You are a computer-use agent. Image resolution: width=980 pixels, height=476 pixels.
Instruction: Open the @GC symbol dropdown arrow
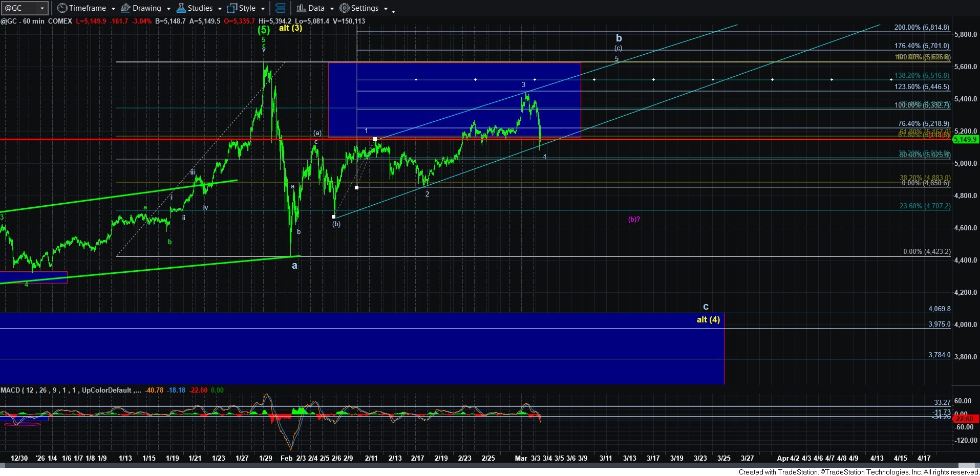(42, 8)
